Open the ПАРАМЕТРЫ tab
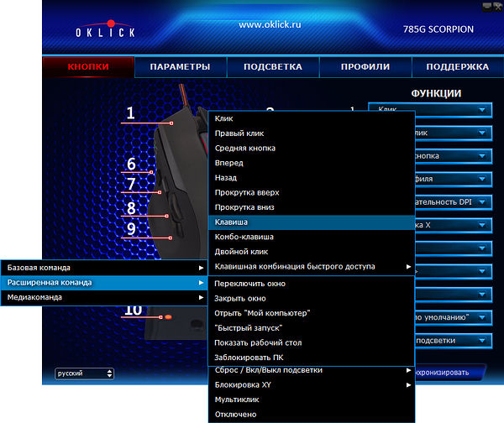 click(x=179, y=67)
